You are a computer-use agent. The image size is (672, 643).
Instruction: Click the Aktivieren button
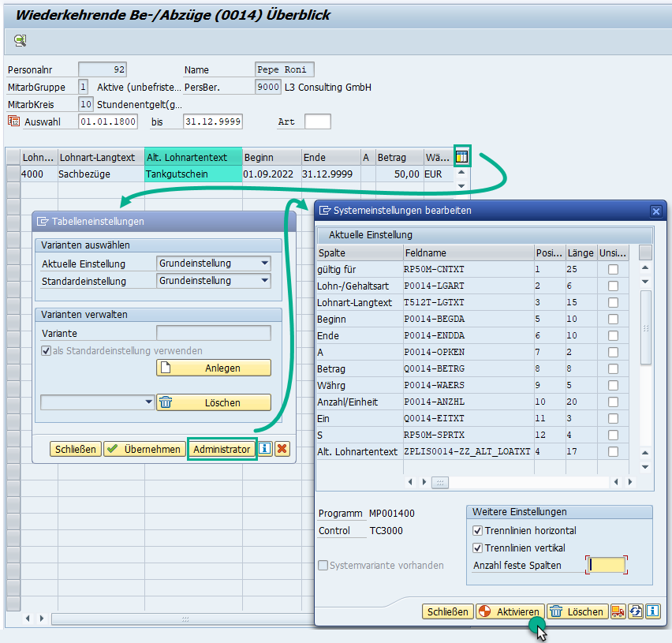point(510,611)
